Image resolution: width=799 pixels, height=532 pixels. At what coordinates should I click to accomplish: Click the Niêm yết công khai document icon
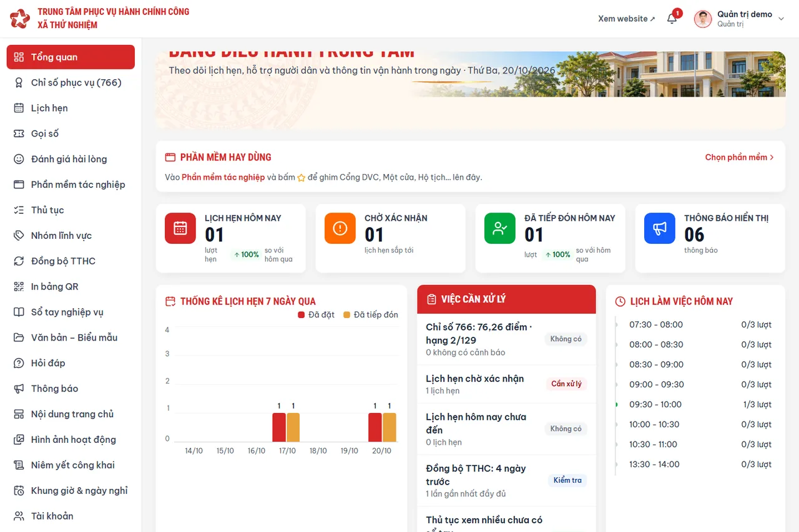pyautogui.click(x=19, y=465)
